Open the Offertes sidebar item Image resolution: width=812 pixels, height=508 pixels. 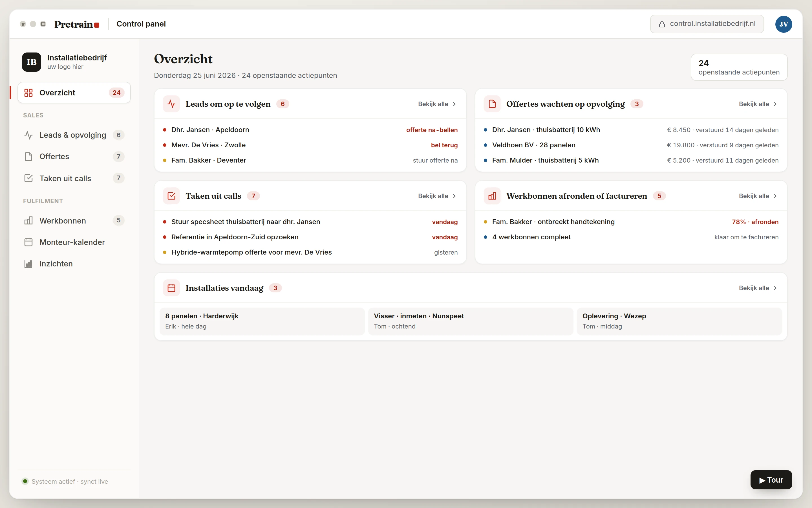(74, 157)
